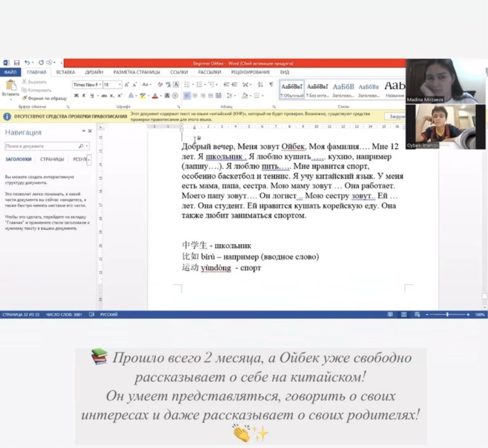
Task: Open change case Aa dropdown
Action: click(146, 84)
